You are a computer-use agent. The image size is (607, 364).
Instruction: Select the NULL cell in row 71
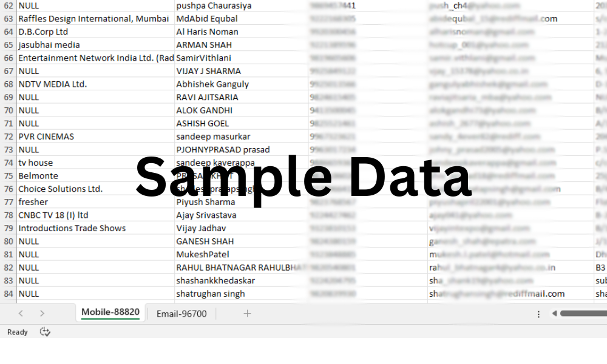[x=96, y=123]
